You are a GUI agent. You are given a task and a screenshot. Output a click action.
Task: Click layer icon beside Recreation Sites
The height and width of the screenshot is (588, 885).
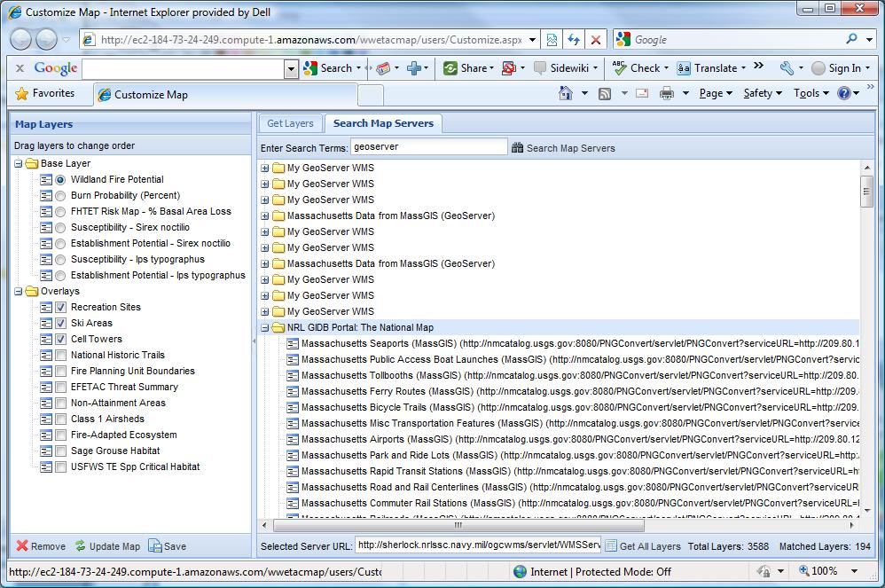tap(46, 308)
